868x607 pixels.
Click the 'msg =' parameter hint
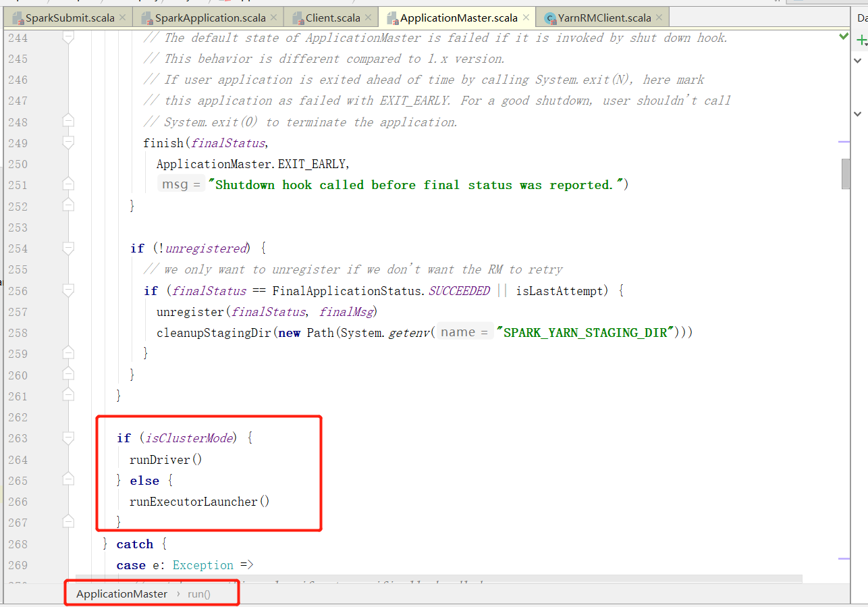(x=182, y=184)
